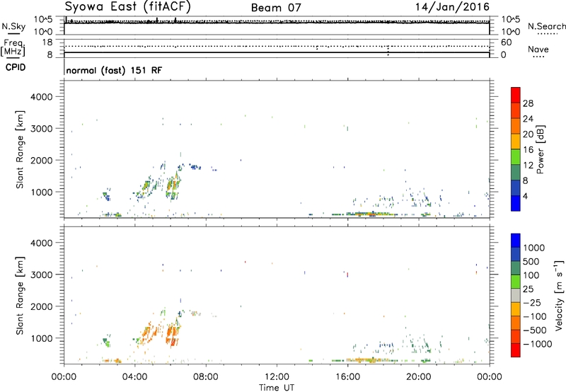The height and width of the screenshot is (392, 566).
Task: Select the "500" tick on the Velocity colorbar
Action: [531, 262]
